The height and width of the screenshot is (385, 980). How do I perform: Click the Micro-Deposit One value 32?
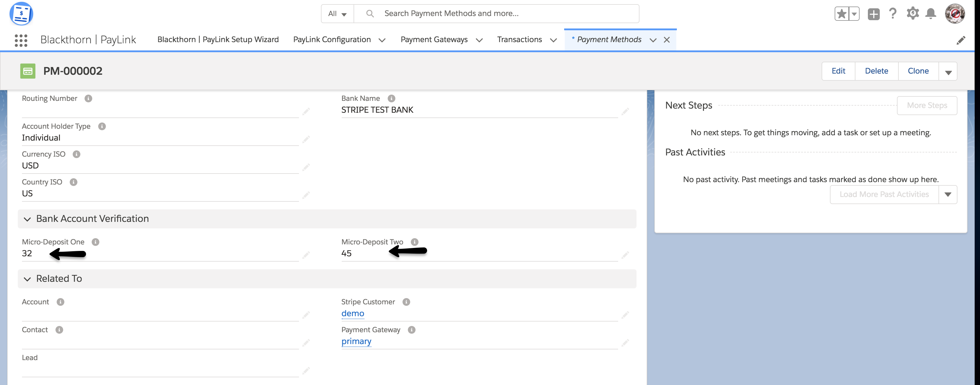click(27, 253)
